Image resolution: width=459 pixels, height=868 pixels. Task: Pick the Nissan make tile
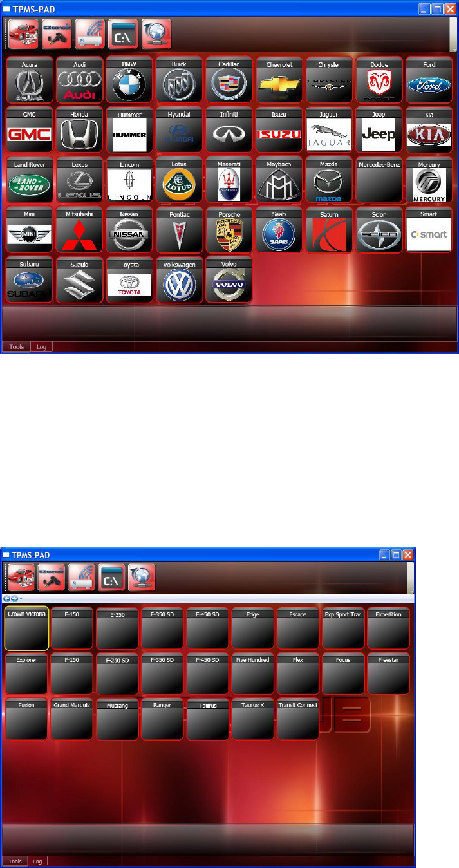[129, 230]
